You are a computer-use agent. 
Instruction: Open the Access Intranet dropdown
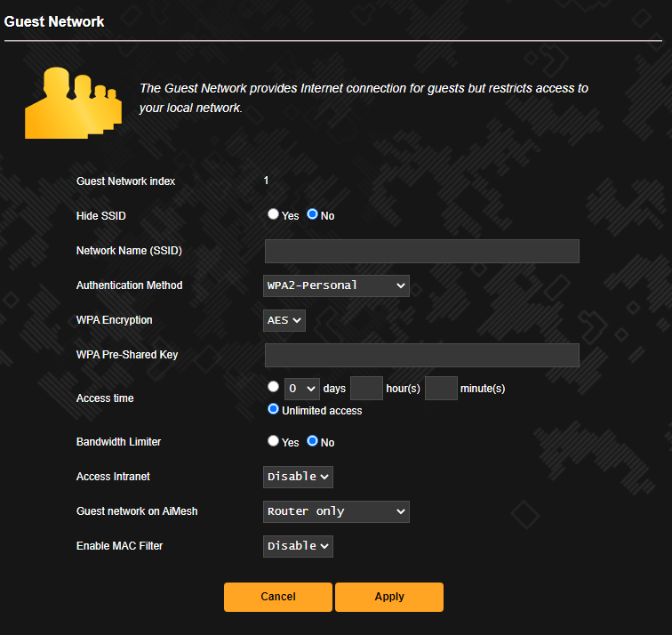(x=298, y=478)
